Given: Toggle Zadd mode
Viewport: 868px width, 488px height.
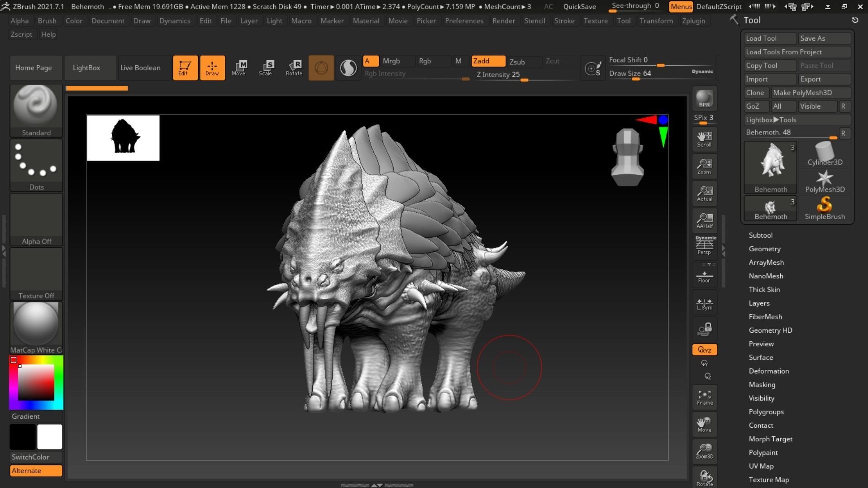Looking at the screenshot, I should pos(488,61).
